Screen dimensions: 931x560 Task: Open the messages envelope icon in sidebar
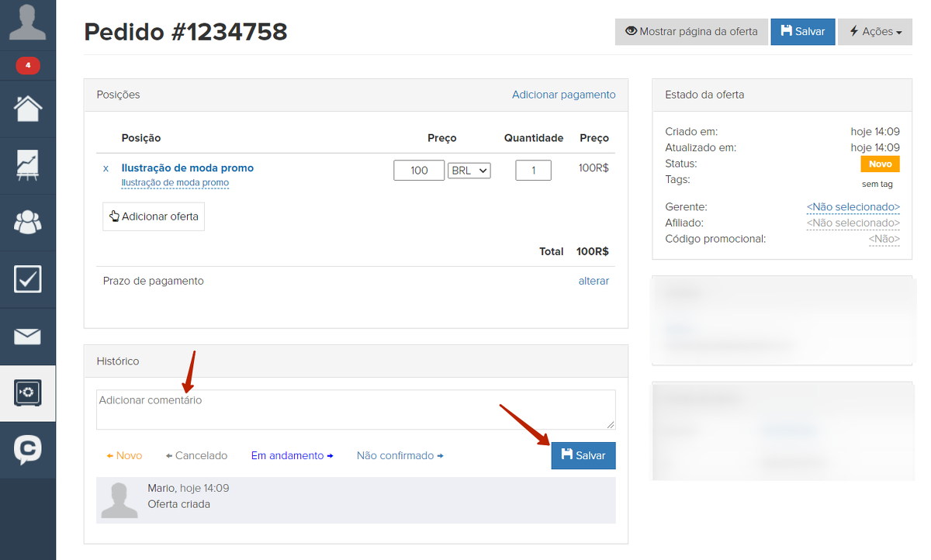[28, 337]
